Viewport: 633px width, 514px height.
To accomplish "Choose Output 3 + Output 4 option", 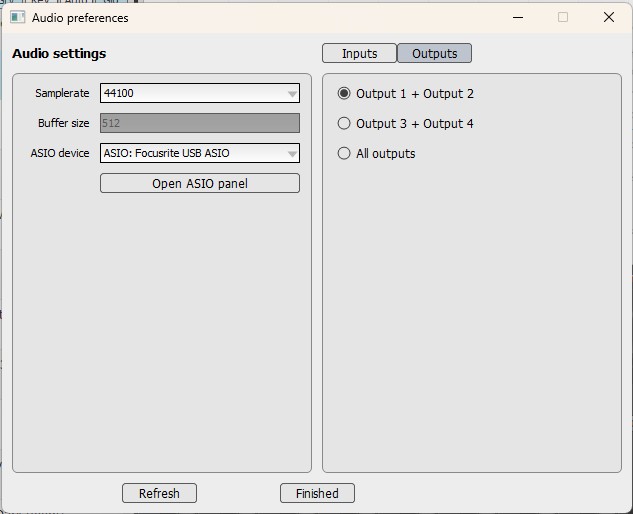I will pyautogui.click(x=345, y=124).
